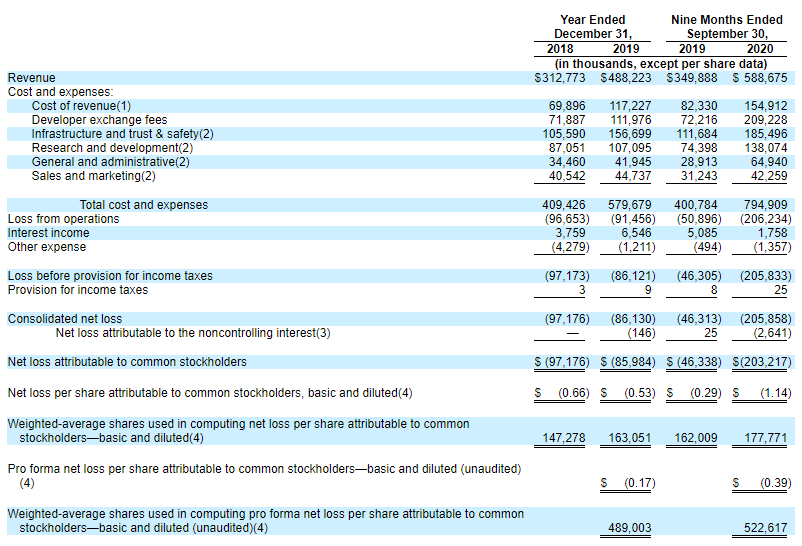The image size is (802, 546).
Task: Select Infrastructure and trust & safety label
Action: [122, 134]
